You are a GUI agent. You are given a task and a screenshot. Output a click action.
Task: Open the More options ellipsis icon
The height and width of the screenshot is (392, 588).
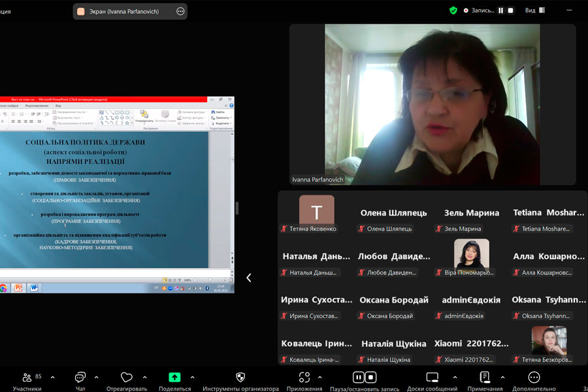click(534, 378)
